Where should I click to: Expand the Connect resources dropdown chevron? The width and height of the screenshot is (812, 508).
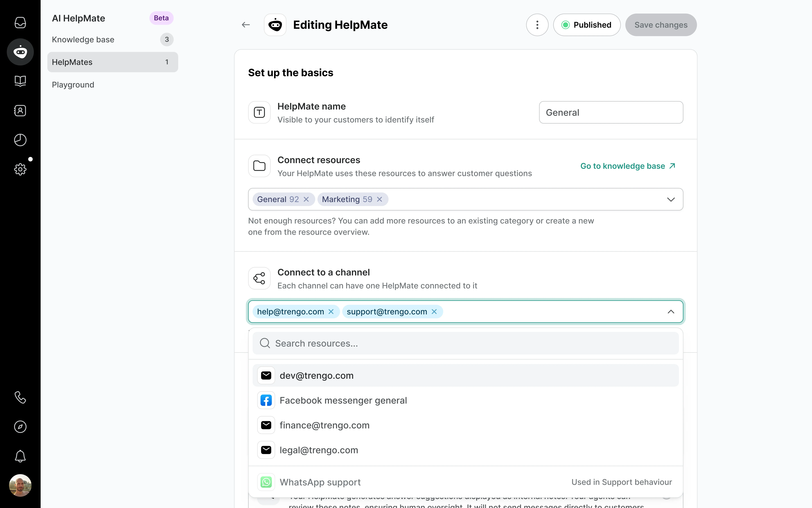(x=671, y=199)
